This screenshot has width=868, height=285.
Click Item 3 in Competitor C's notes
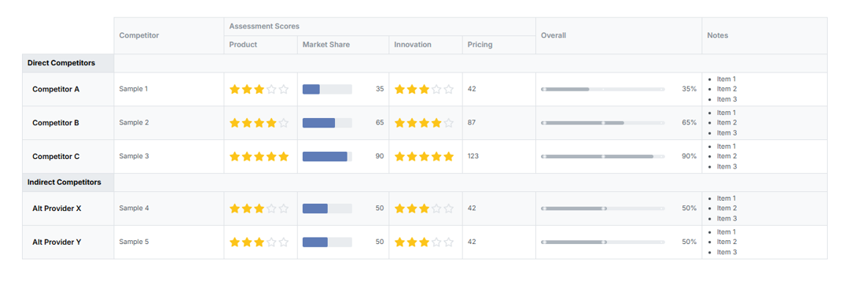(x=726, y=166)
